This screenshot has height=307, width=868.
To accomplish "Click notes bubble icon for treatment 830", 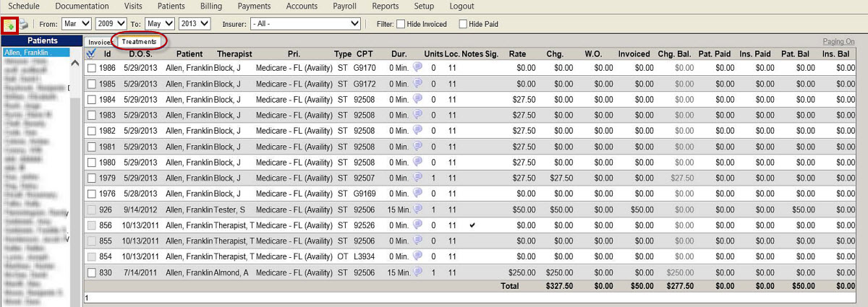I will (417, 272).
